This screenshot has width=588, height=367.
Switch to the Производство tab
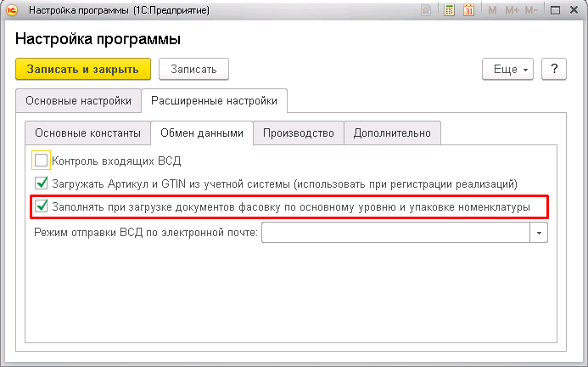pyautogui.click(x=299, y=133)
